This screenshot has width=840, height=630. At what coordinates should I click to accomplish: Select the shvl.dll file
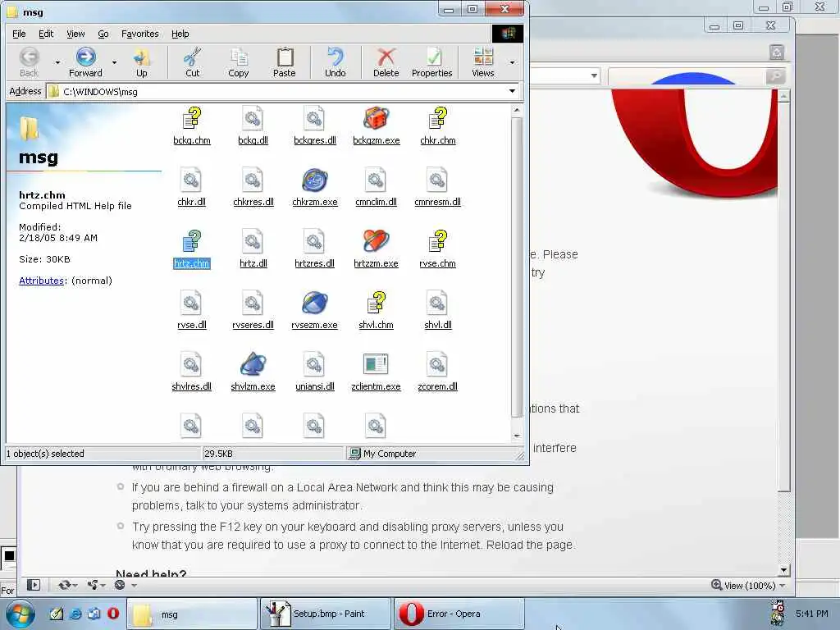(438, 311)
